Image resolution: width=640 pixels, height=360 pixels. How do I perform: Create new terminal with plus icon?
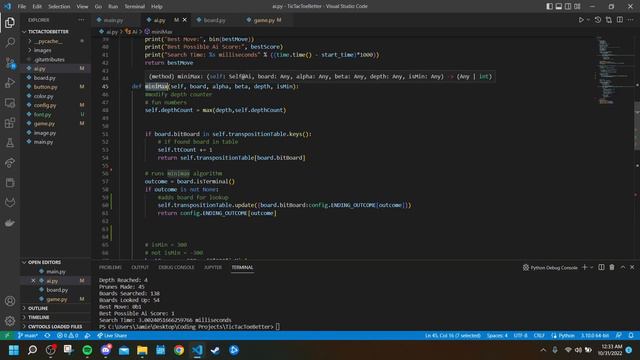tap(584, 267)
